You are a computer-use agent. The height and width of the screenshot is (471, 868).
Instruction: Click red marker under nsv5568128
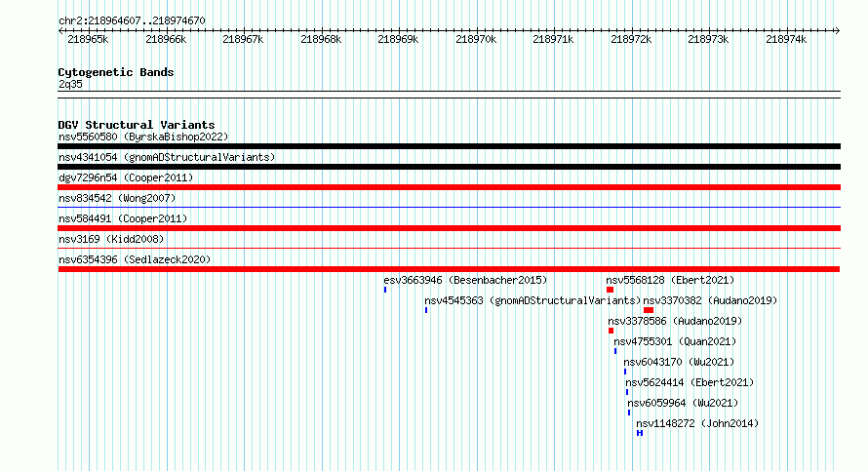coord(610,290)
